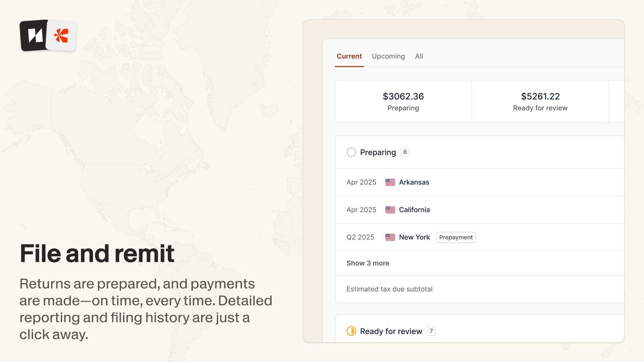644x362 pixels.
Task: Collapse the Preparing section header
Action: click(x=378, y=152)
